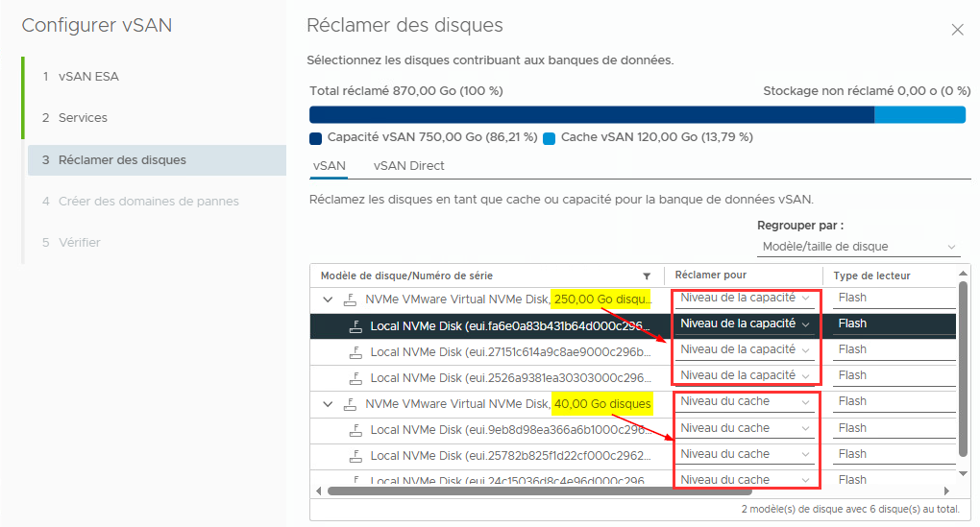Click the filter icon in the disk model column
Image resolution: width=980 pixels, height=527 pixels.
point(647,275)
